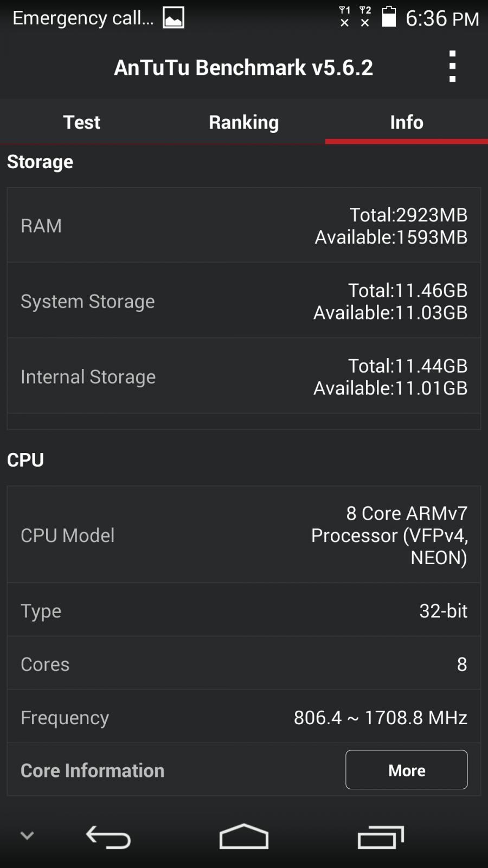
Task: Tap the Android back navigation icon
Action: pyautogui.click(x=108, y=837)
